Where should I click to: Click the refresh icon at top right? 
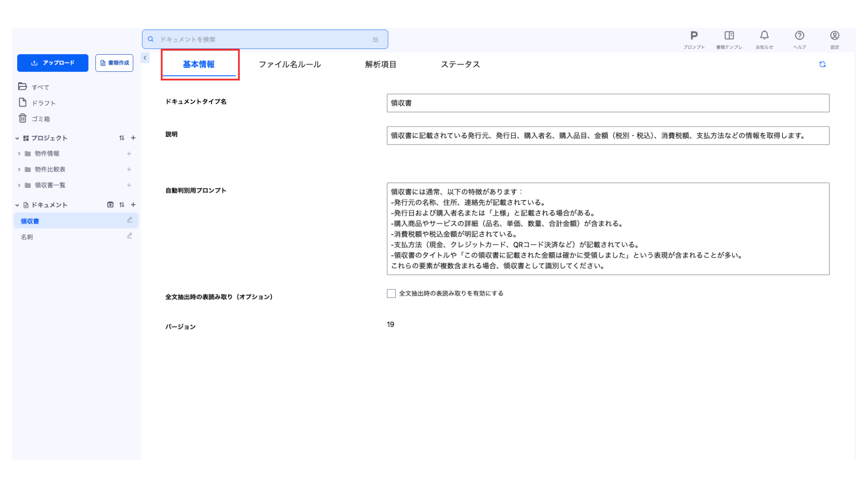pyautogui.click(x=822, y=65)
